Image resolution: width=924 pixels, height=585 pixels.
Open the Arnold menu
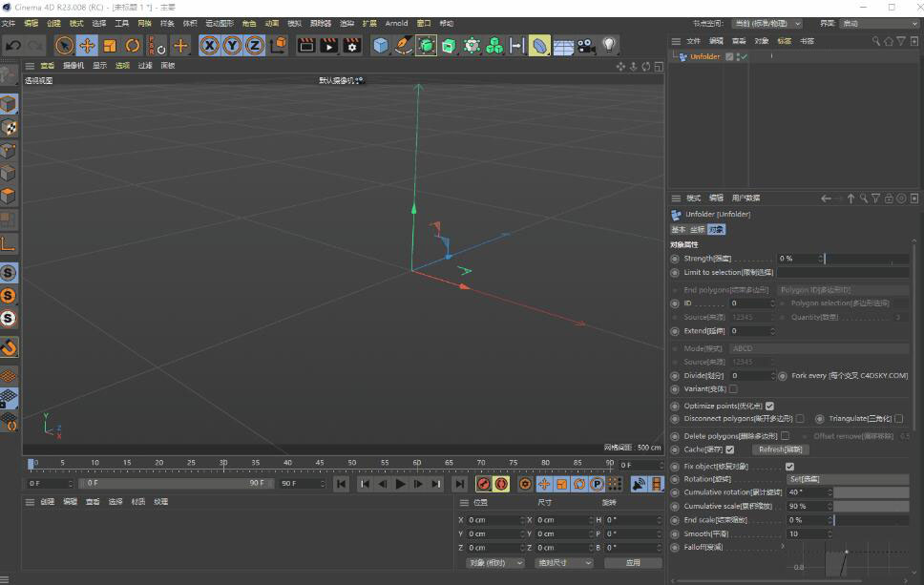[396, 24]
